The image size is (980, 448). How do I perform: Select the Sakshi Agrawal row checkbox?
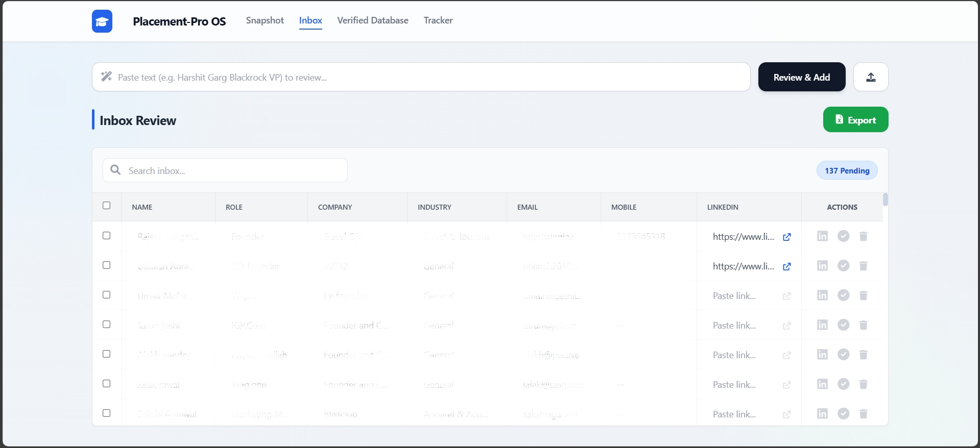[106, 413]
